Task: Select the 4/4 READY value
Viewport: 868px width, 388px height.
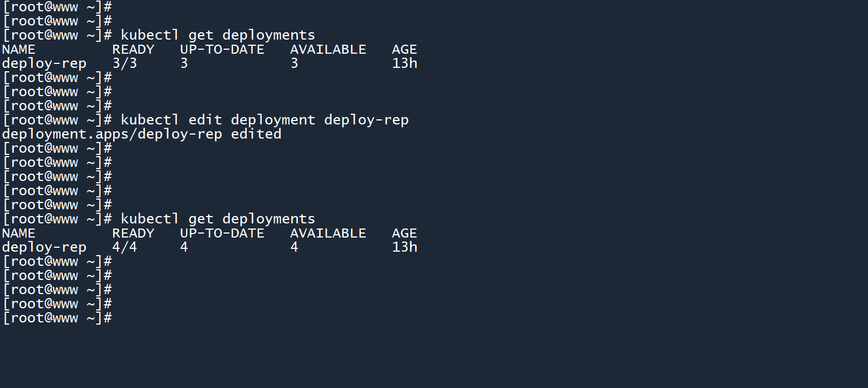Action: coord(124,247)
